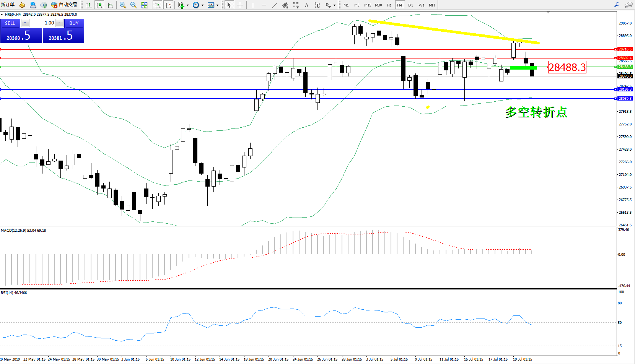Open the indicators list dropdown arrow

(187, 5)
